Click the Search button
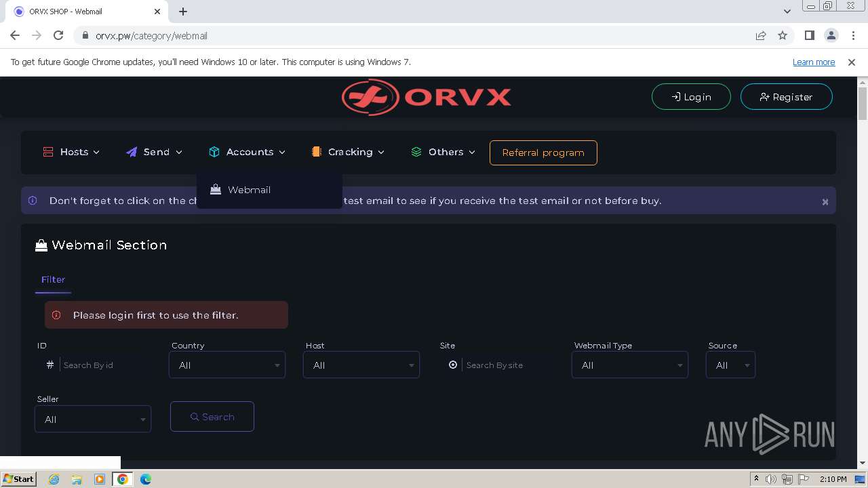 tap(212, 416)
